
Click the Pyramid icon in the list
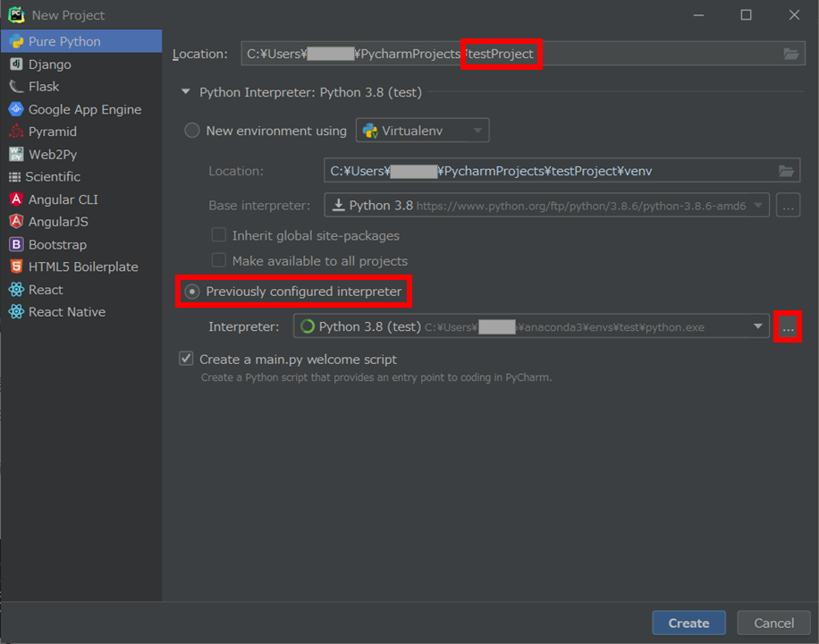pyautogui.click(x=16, y=131)
